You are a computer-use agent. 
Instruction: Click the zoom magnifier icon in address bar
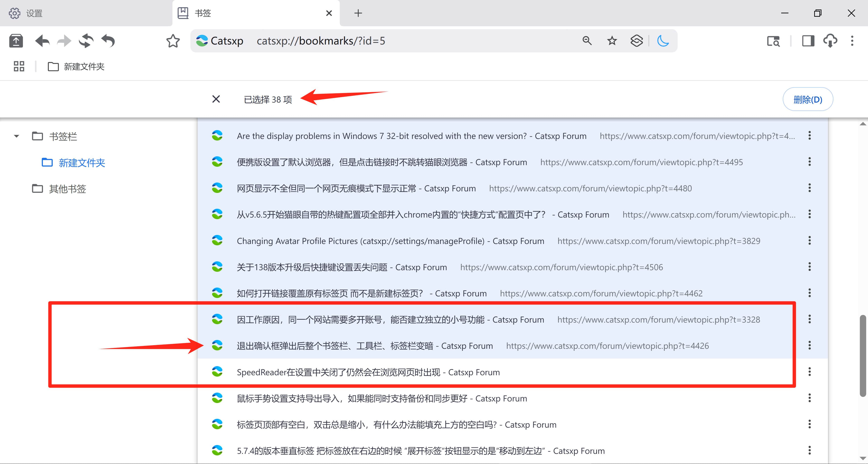[x=587, y=41]
